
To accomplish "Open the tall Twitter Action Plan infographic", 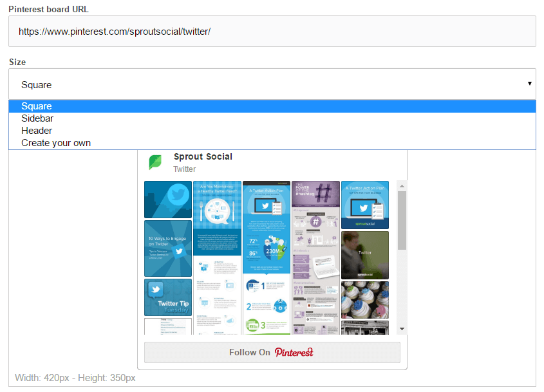I will point(267,257).
